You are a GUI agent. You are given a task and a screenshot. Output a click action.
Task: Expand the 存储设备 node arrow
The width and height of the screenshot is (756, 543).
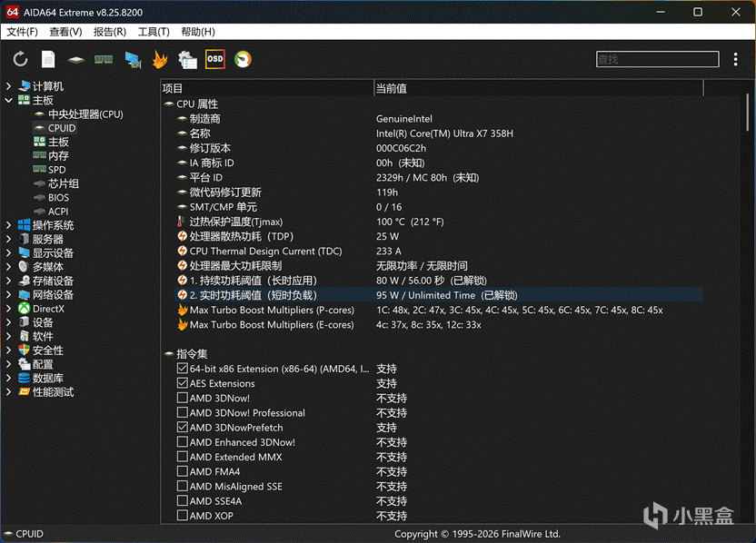coord(8,281)
